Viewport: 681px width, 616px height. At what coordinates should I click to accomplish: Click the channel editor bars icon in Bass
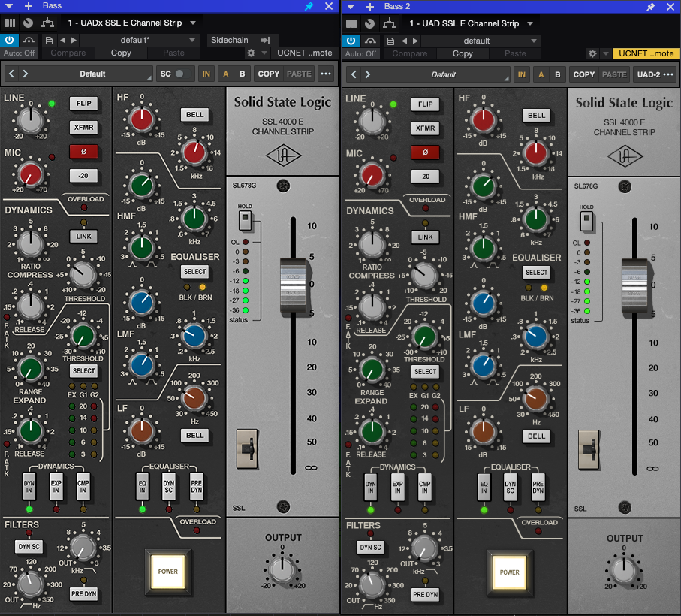pyautogui.click(x=10, y=23)
